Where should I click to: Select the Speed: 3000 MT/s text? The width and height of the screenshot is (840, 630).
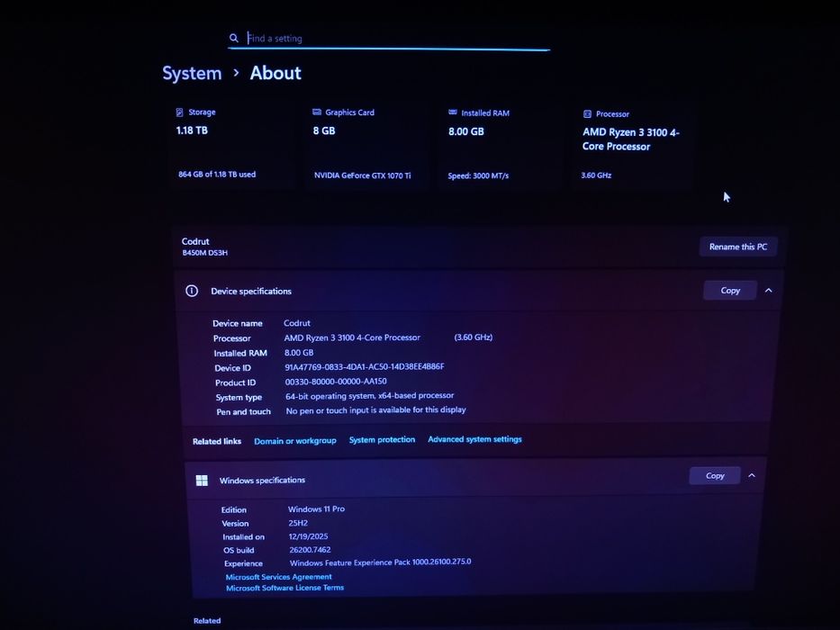coord(478,175)
